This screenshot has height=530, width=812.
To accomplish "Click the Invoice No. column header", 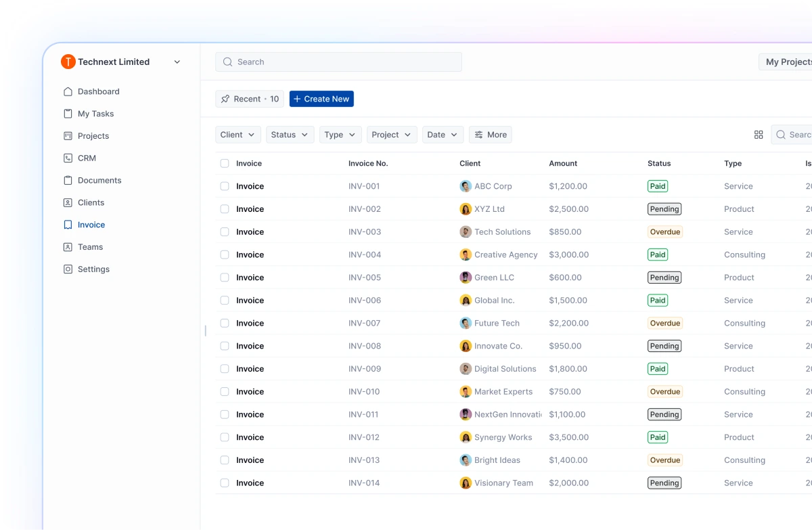I will [x=368, y=163].
